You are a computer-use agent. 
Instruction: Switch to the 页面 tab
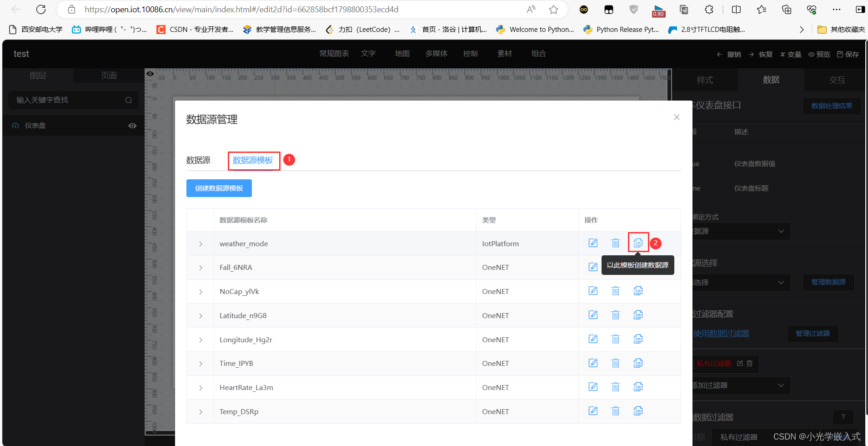(x=109, y=76)
